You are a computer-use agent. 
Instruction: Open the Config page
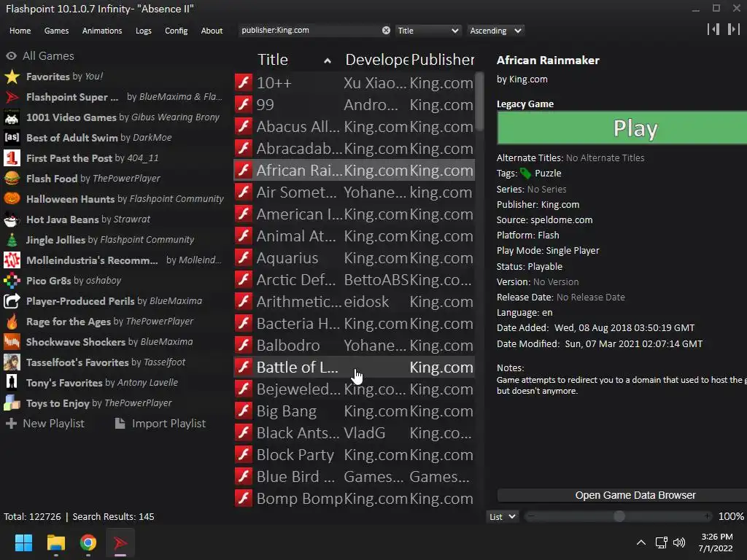[x=177, y=31]
